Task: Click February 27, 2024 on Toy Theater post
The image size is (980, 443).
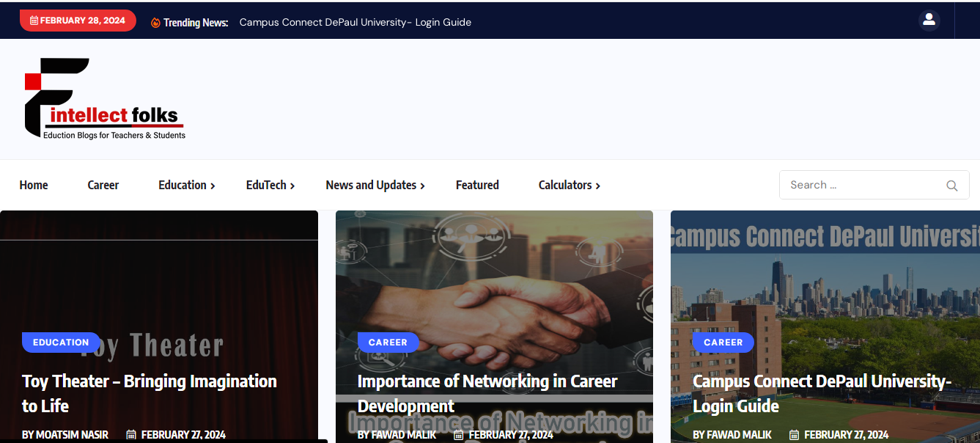Action: click(183, 435)
